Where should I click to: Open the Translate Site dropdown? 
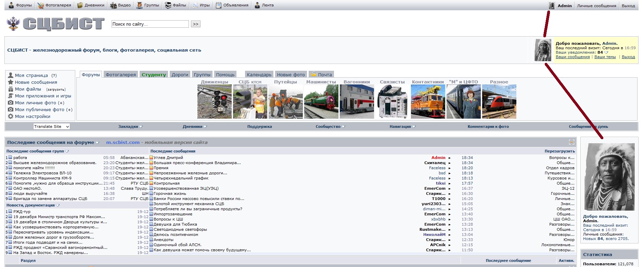pyautogui.click(x=52, y=126)
